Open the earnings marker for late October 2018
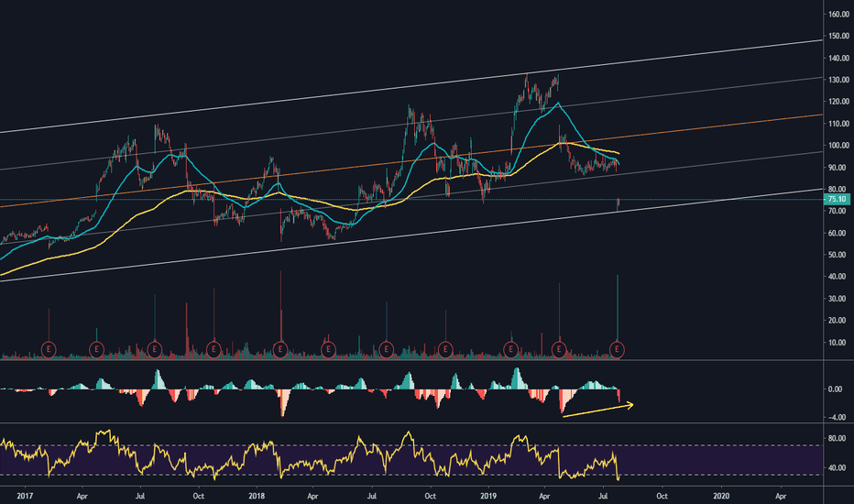This screenshot has width=854, height=504. click(445, 349)
